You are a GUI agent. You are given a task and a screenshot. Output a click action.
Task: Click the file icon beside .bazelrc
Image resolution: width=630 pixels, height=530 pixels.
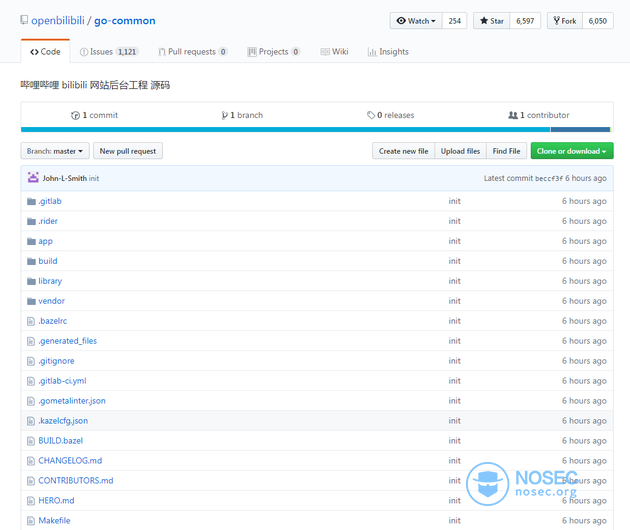tap(31, 321)
